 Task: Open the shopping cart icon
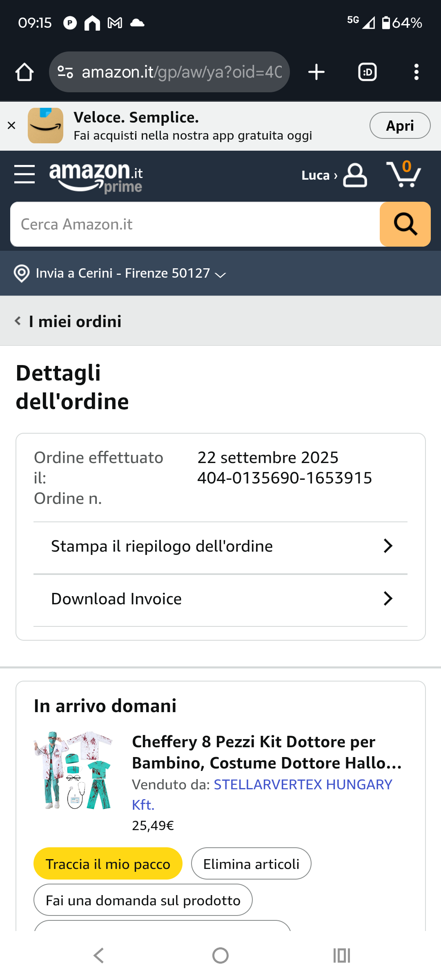[404, 174]
